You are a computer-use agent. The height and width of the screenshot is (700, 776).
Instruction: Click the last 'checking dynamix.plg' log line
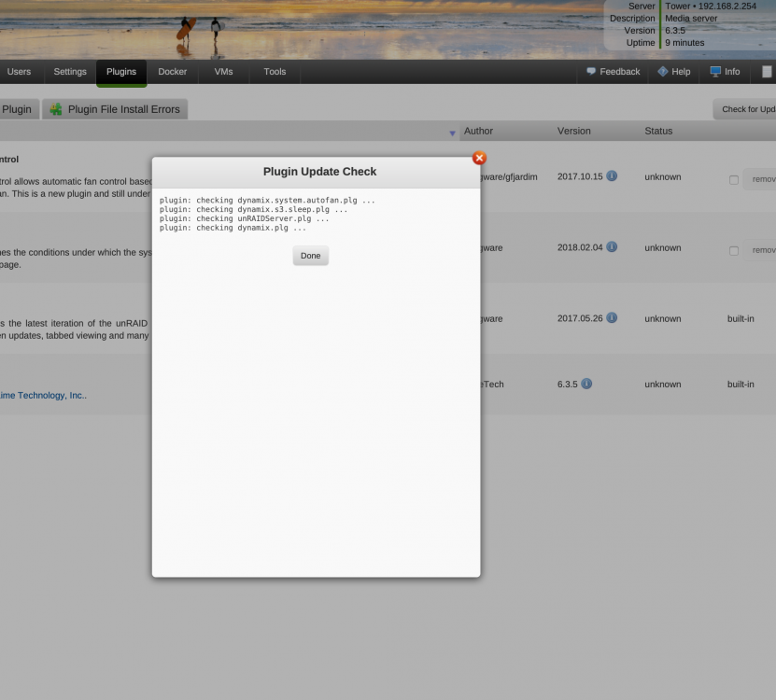coord(233,228)
